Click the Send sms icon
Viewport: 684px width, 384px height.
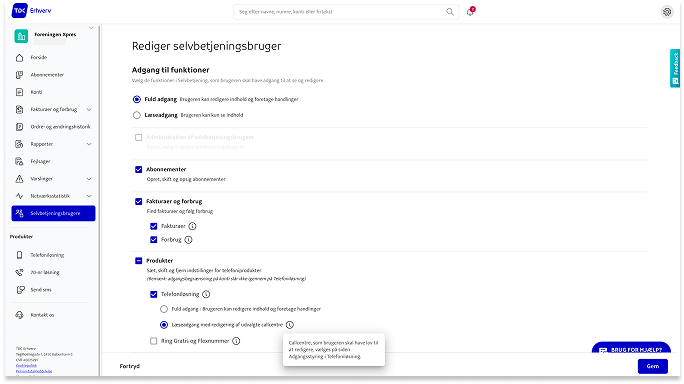[20, 290]
